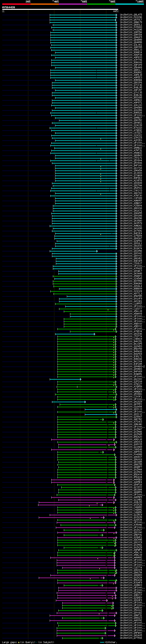This screenshot has height=644, width=146.
Task: Select hit UniRef100_Q9SV42
Action: tap(131, 254)
